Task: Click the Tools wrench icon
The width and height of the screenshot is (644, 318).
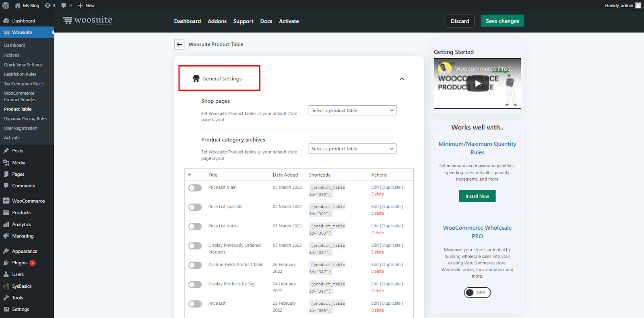Action: click(x=6, y=298)
